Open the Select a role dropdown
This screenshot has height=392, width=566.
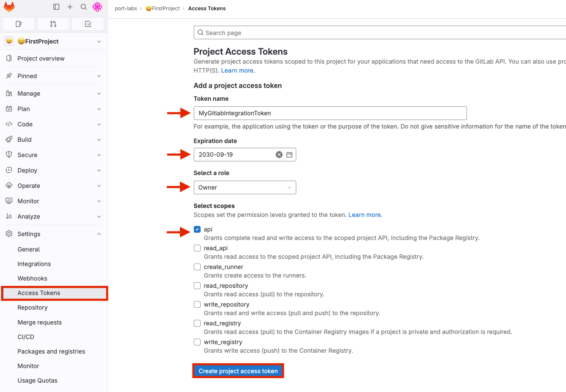245,187
